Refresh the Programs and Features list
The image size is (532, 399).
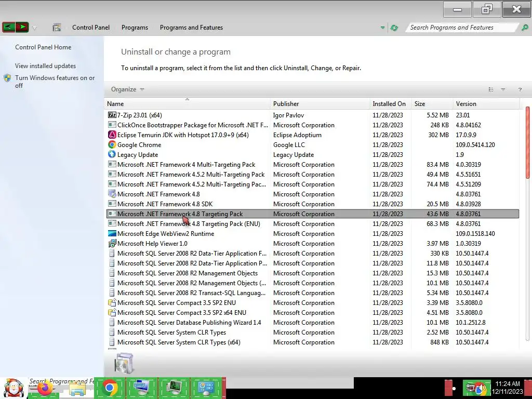click(394, 28)
